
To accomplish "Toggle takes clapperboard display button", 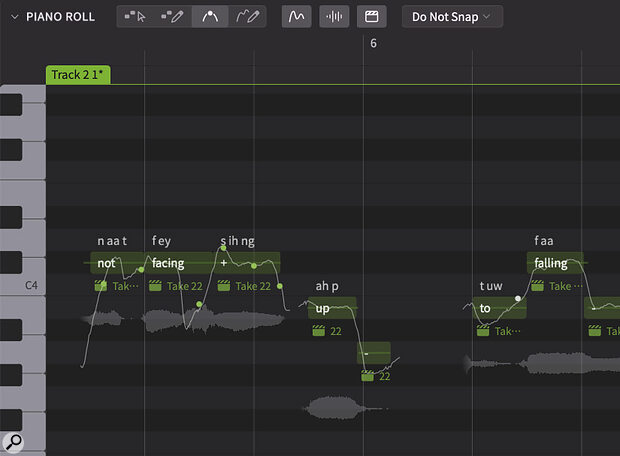I will (372, 17).
